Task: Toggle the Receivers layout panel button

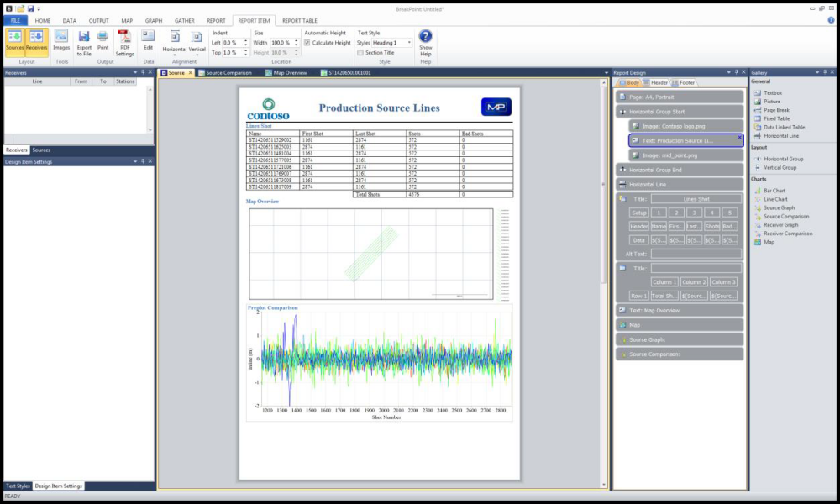Action: [x=36, y=41]
